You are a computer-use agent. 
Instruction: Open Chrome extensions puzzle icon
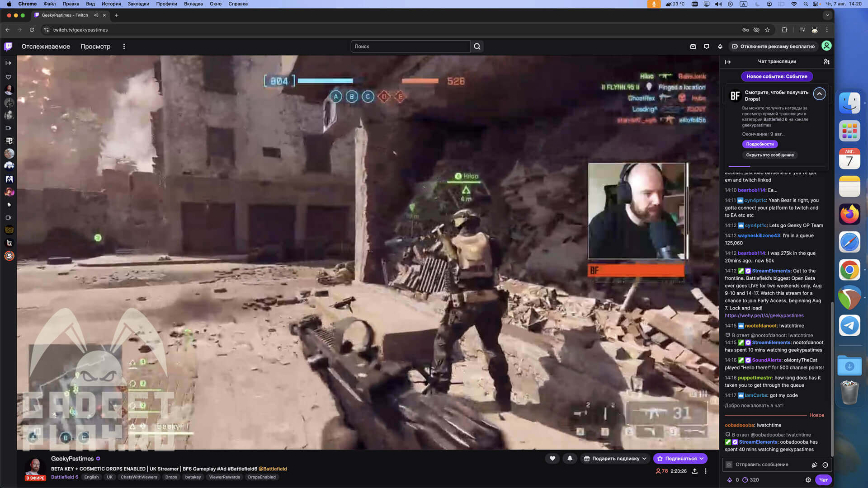pyautogui.click(x=784, y=30)
